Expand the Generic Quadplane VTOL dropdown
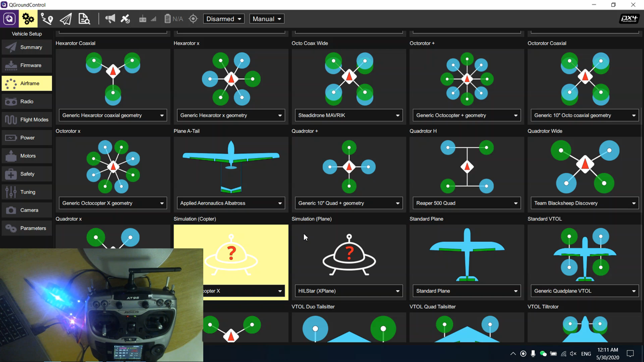Image resolution: width=644 pixels, height=362 pixels. 585,291
